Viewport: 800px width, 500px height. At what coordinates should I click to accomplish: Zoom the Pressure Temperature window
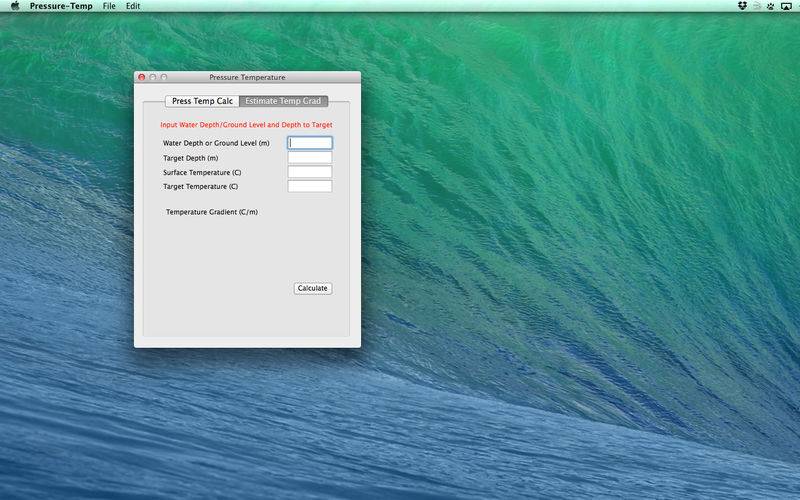(164, 77)
